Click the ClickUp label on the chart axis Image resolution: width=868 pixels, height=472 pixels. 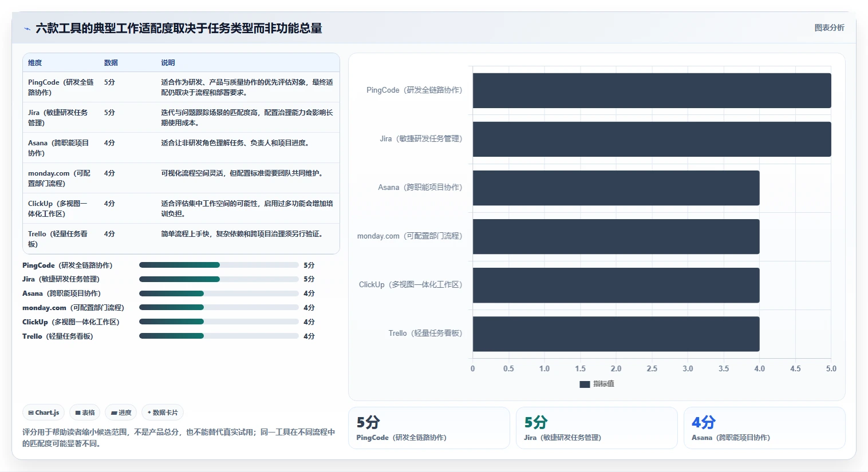tap(411, 285)
